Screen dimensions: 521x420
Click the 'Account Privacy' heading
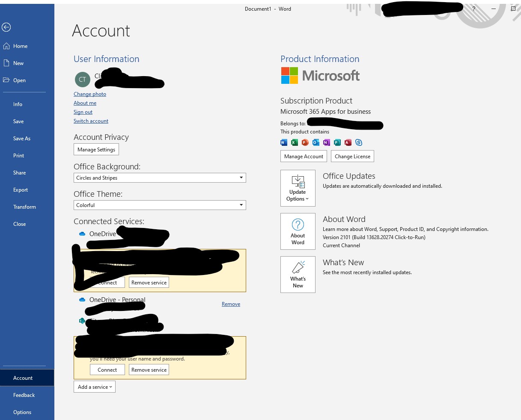point(101,137)
